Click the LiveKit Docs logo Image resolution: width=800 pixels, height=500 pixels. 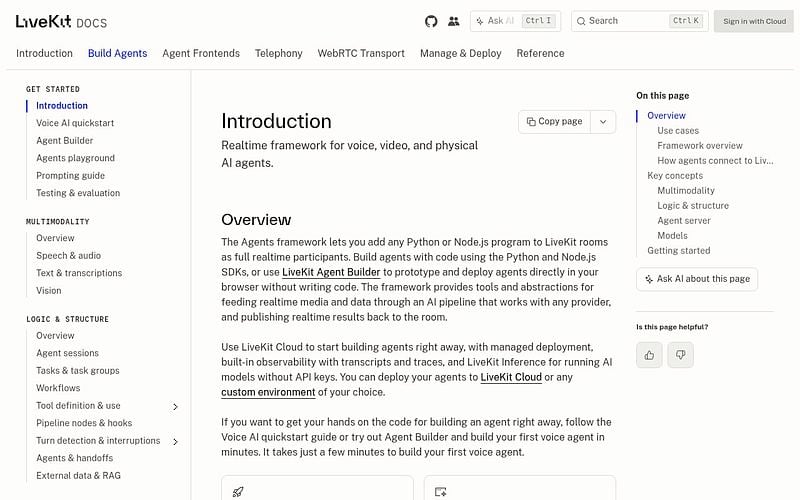click(x=61, y=21)
